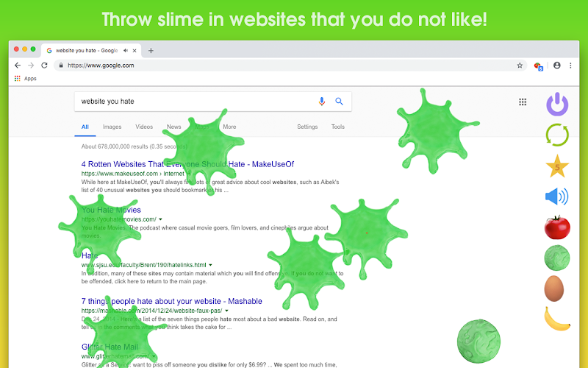Expand dropdown arrow next to youhatemovies.com URL
The image size is (588, 368).
160,219
